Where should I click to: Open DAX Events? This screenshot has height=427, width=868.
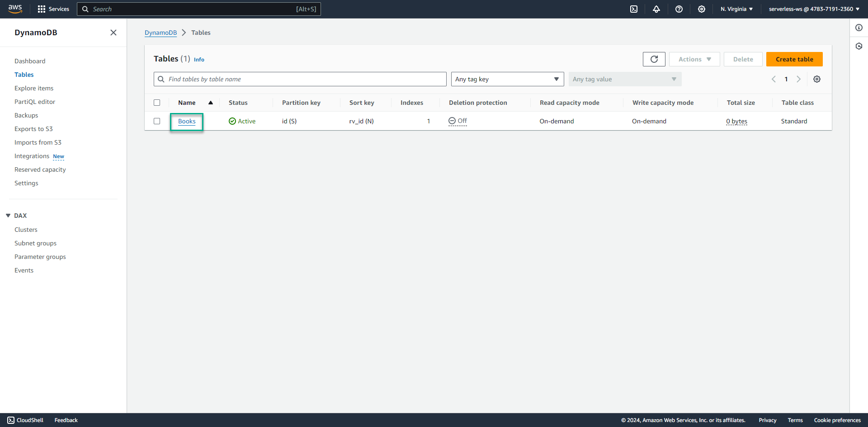[x=24, y=270]
